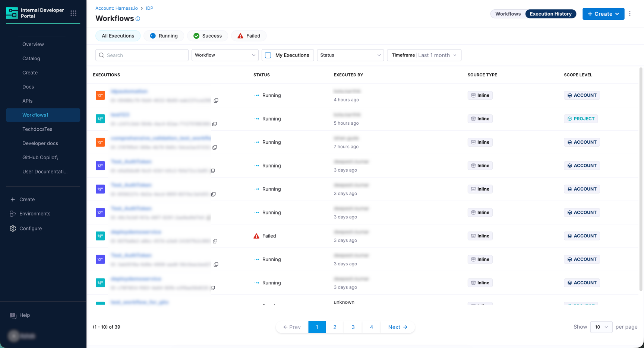Select the Success filter tab
The height and width of the screenshot is (348, 644).
pyautogui.click(x=208, y=36)
